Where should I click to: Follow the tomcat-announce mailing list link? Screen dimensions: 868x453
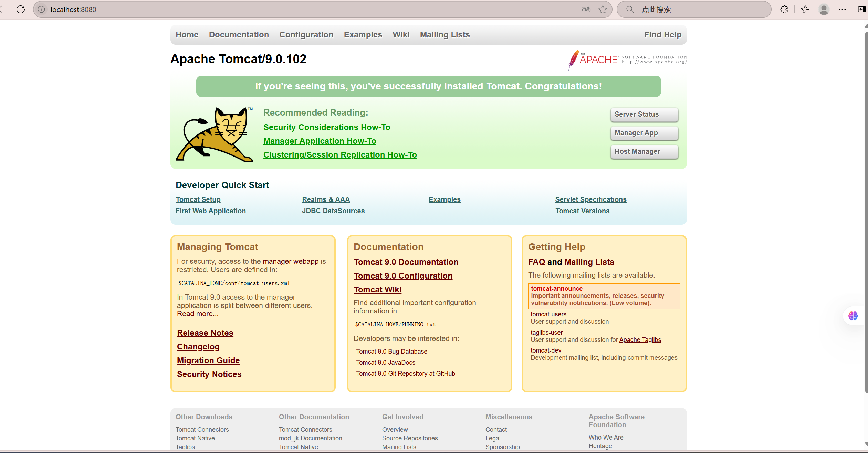click(x=556, y=289)
